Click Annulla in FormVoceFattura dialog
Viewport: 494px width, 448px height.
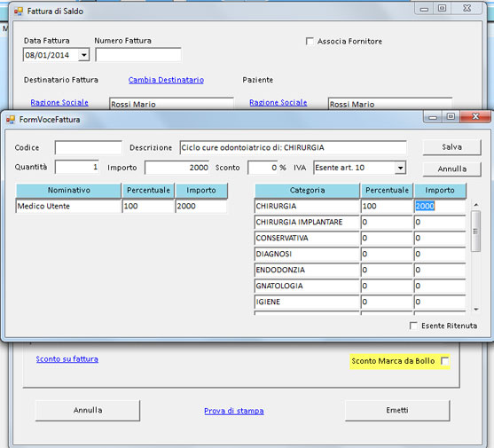coord(451,169)
